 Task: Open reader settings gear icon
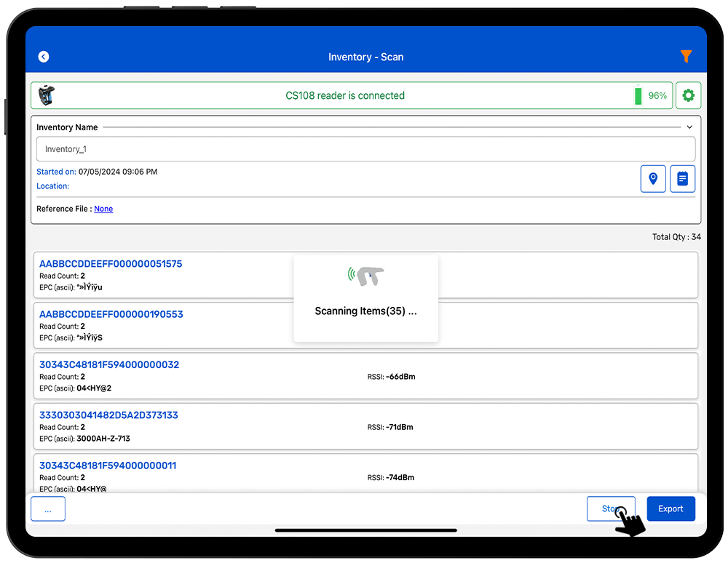[x=688, y=95]
